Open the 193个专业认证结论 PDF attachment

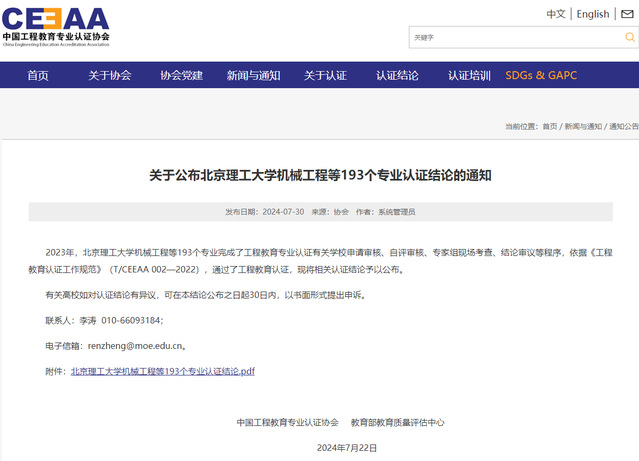tap(162, 370)
